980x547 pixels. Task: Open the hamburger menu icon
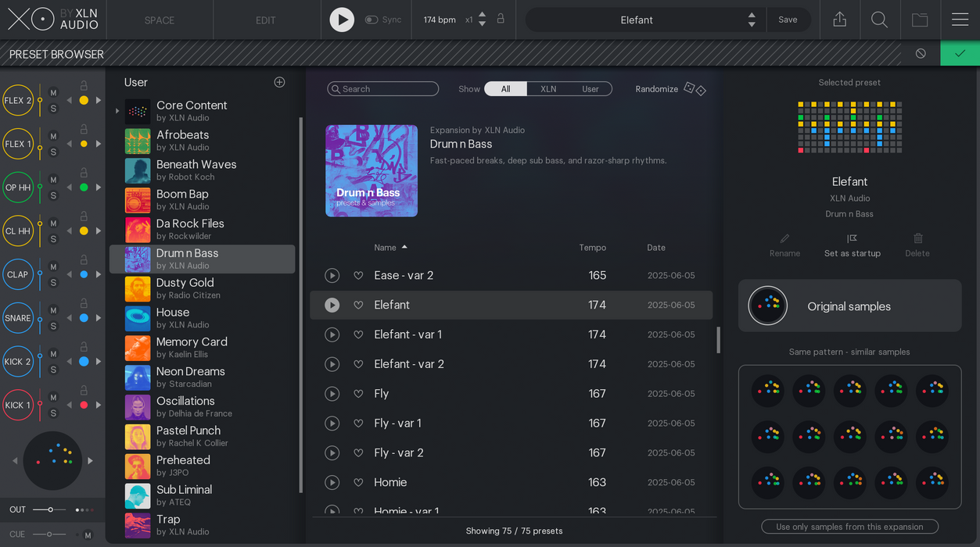coord(960,20)
